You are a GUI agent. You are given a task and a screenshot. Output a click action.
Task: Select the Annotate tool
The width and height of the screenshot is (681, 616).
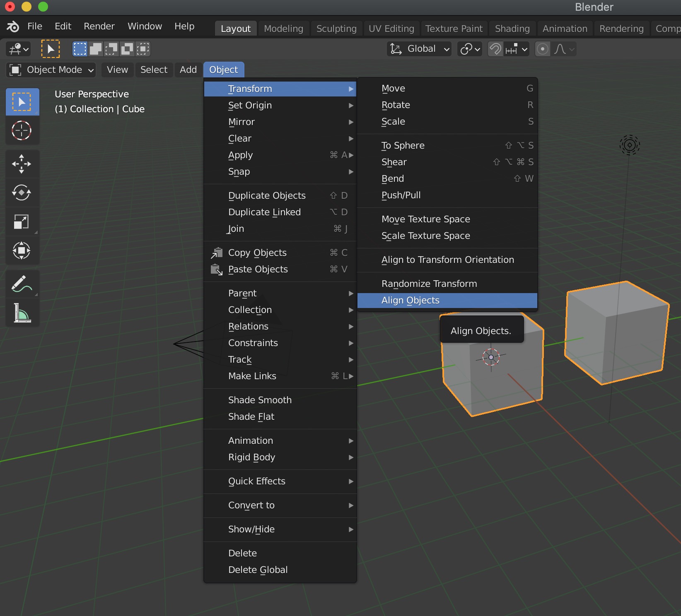point(22,284)
